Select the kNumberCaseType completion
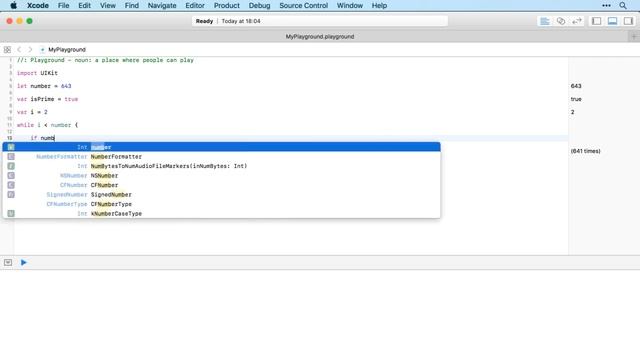 [222, 213]
